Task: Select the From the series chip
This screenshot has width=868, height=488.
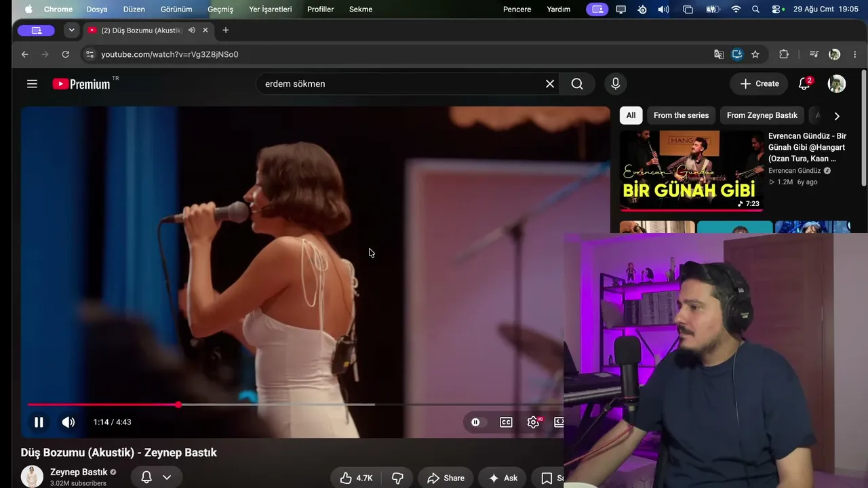Action: [681, 115]
